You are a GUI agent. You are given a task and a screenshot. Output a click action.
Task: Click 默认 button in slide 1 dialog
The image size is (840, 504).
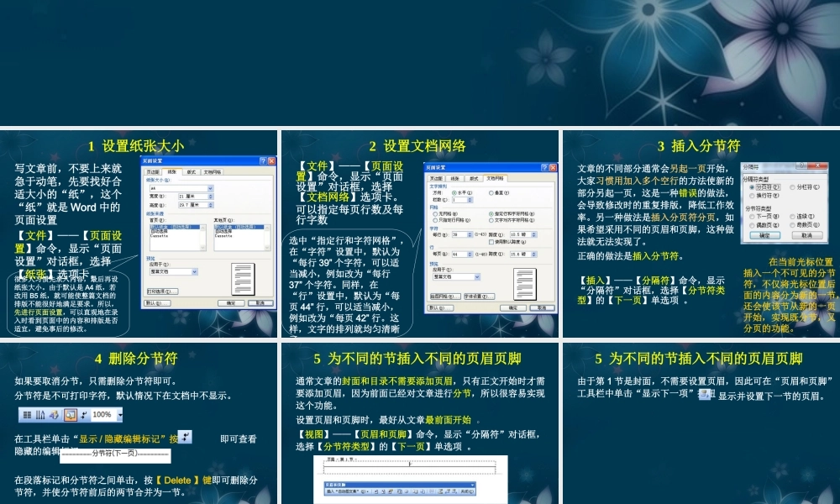click(x=157, y=303)
